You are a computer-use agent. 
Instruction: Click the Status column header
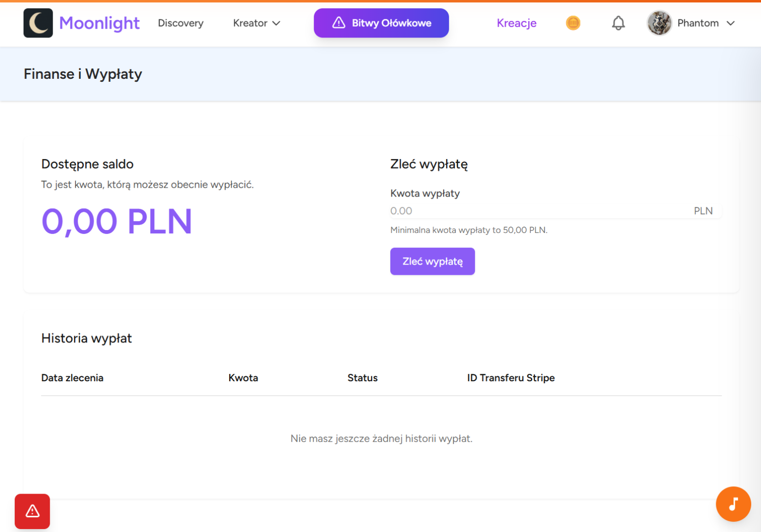[362, 378]
